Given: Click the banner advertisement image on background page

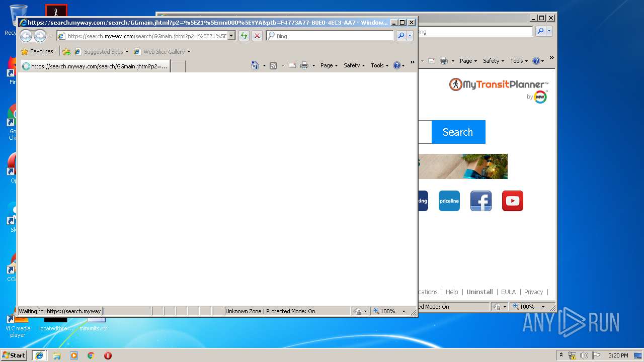Looking at the screenshot, I should pos(463,166).
